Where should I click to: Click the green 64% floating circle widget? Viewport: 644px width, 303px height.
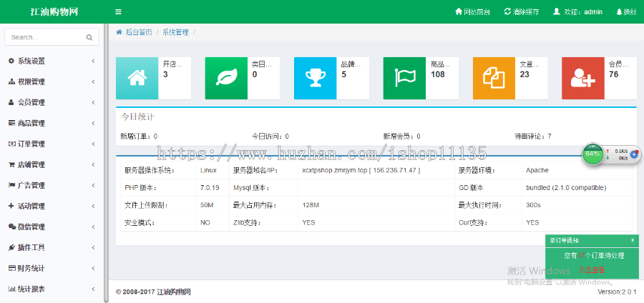[x=592, y=154]
